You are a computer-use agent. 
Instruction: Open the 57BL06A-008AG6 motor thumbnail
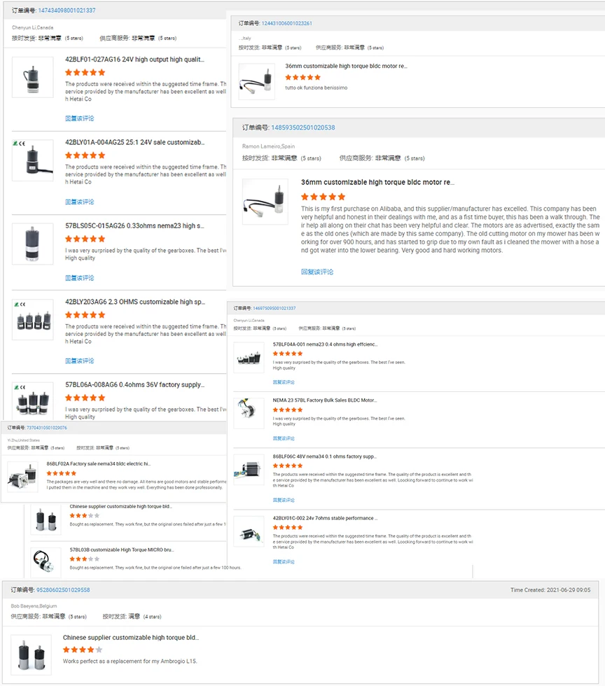[x=32, y=401]
